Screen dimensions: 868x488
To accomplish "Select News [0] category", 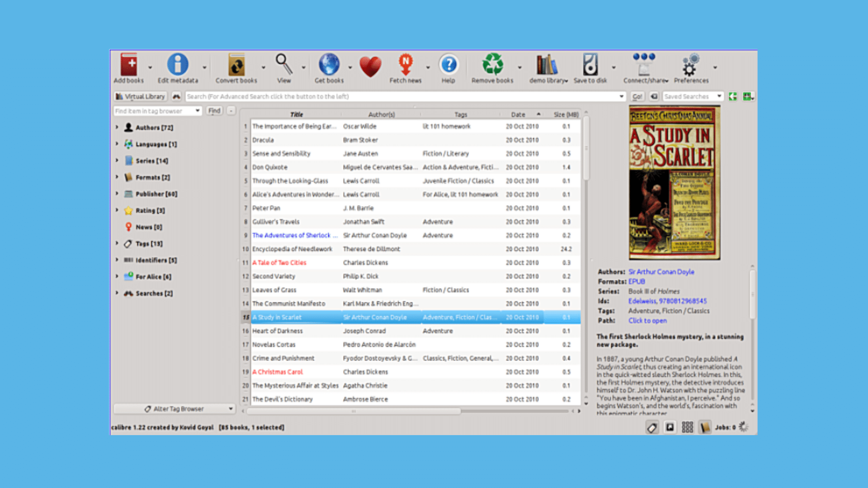I will click(x=149, y=227).
